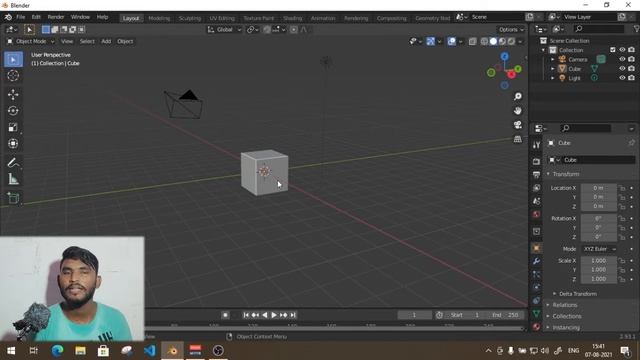Switch perspective/orthographic grid icon
The height and width of the screenshot is (360, 640).
[x=518, y=139]
